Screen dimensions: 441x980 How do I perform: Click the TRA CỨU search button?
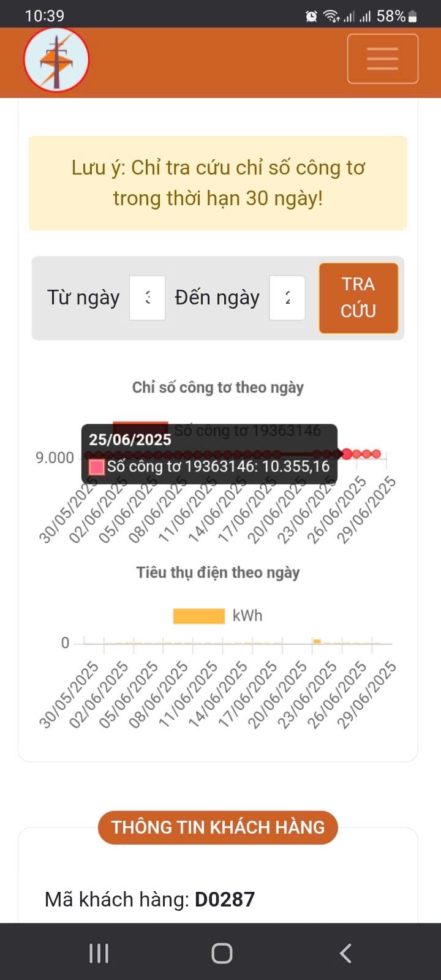coord(358,298)
